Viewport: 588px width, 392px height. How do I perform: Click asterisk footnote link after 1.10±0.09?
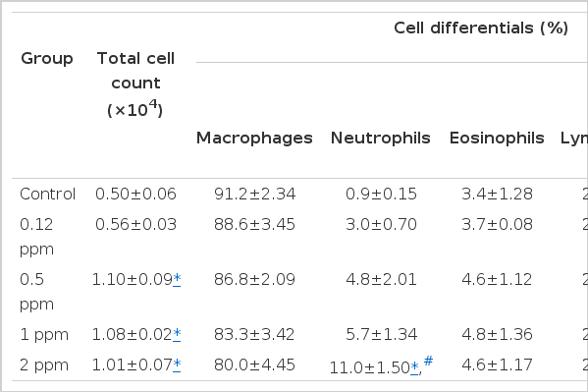[x=177, y=279]
